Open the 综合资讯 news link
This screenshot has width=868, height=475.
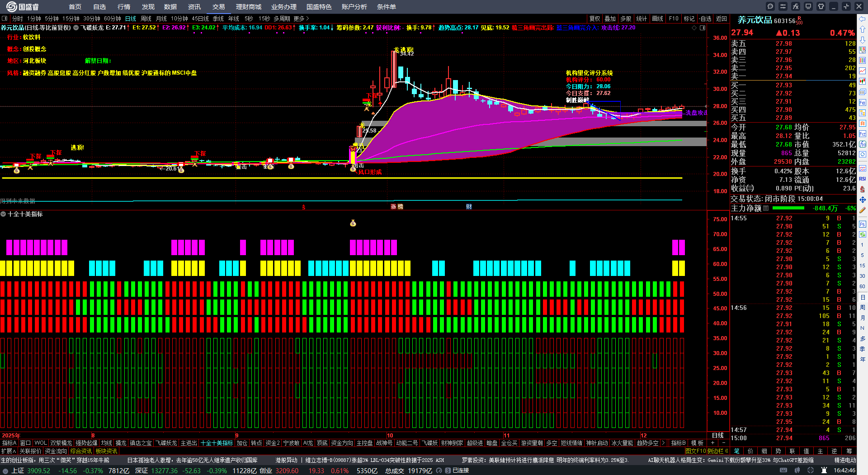(81, 451)
